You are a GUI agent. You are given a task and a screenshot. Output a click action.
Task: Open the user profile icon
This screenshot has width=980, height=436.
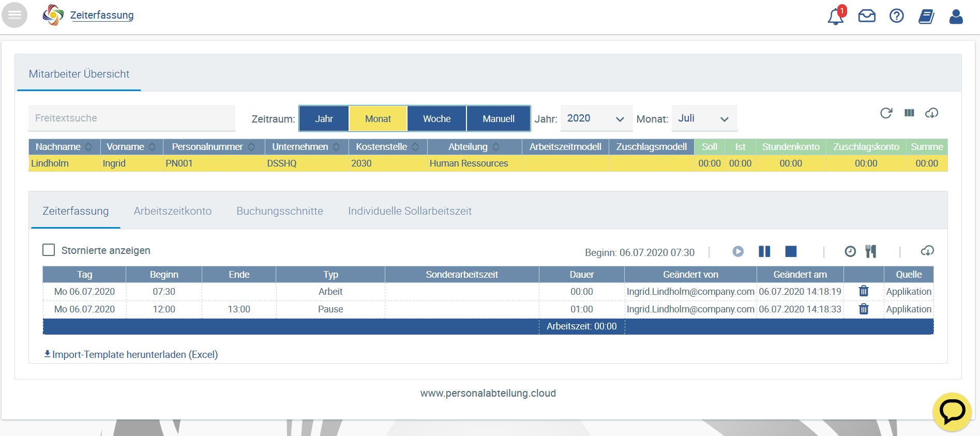(x=956, y=17)
